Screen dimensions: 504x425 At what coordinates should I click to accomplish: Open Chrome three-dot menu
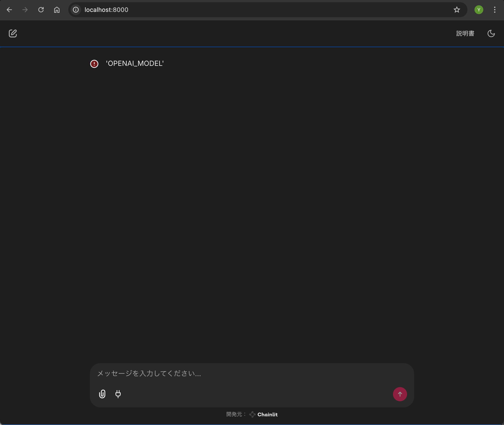495,10
